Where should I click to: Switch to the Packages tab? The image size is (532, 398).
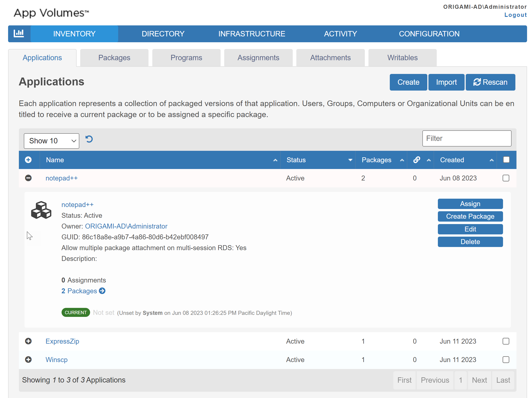coord(114,58)
